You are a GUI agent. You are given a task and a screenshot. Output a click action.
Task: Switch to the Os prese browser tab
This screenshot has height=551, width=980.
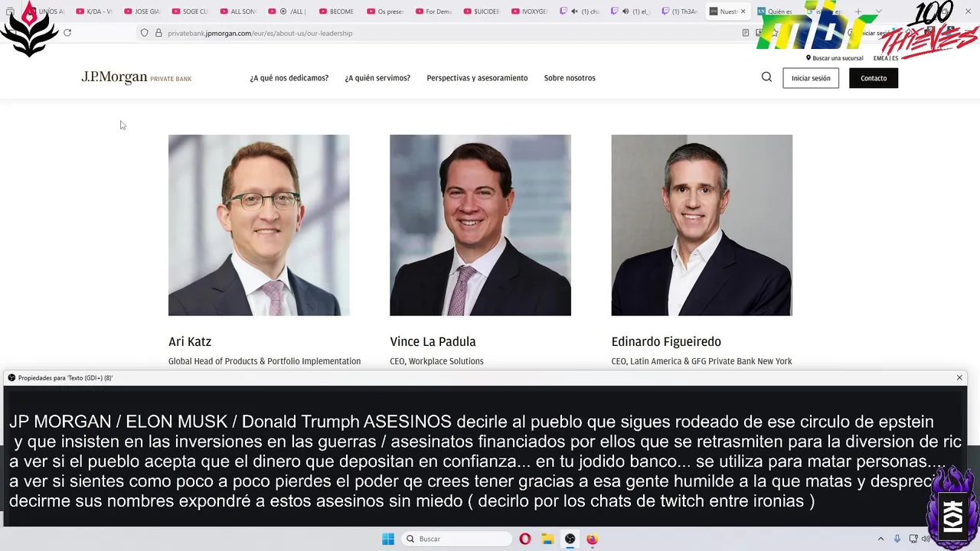pyautogui.click(x=384, y=11)
